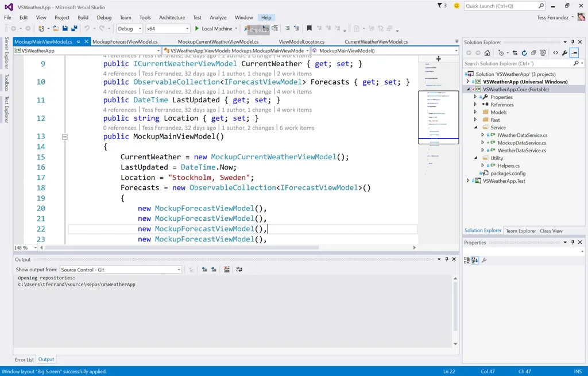Open the Server Explorer side tab
The image size is (588, 376).
[x=6, y=52]
